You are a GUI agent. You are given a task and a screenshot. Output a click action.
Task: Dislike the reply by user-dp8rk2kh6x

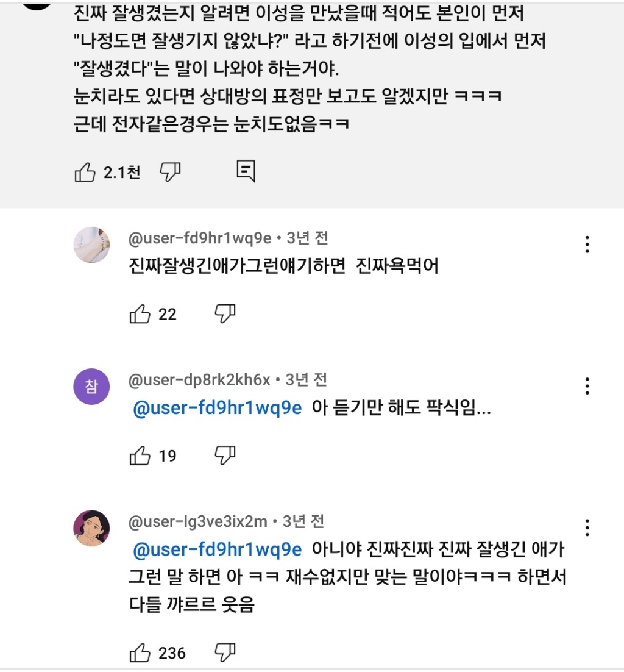pyautogui.click(x=225, y=456)
